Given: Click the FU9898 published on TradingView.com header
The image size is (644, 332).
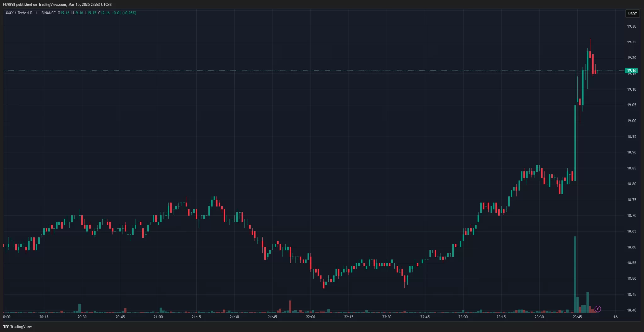Looking at the screenshot, I should pyautogui.click(x=57, y=4).
